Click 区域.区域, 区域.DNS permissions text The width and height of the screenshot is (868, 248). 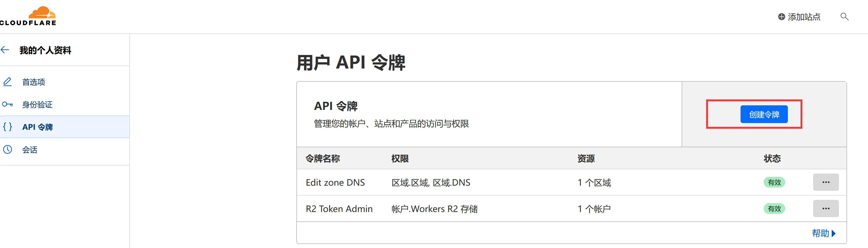(x=431, y=182)
